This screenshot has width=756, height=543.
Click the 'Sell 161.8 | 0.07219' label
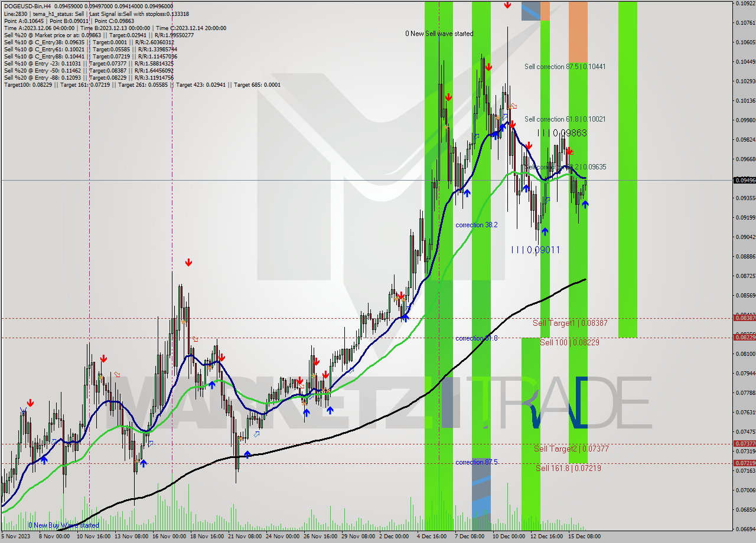coord(568,468)
